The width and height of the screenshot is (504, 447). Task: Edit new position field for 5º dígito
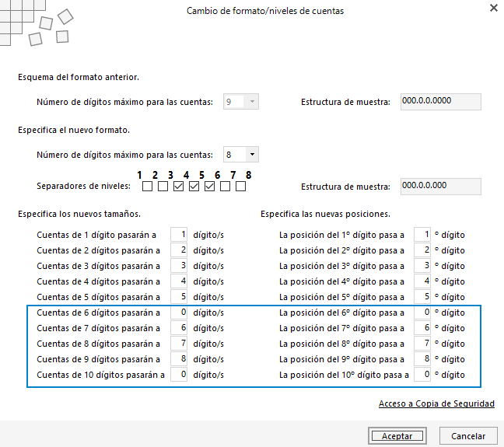(422, 297)
